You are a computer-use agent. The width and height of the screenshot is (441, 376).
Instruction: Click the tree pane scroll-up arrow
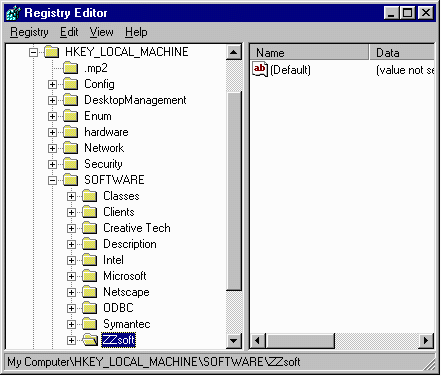coord(234,52)
